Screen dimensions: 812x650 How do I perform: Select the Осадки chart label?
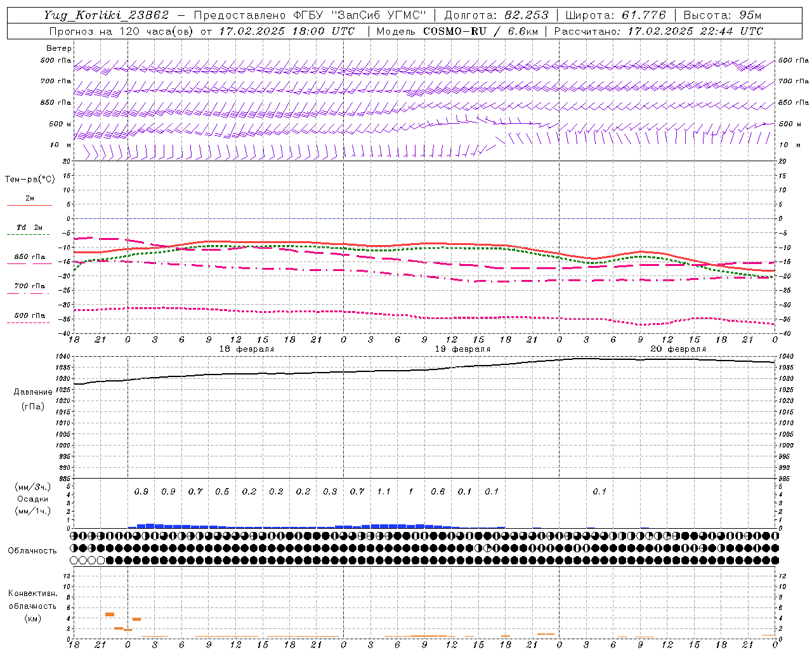point(33,499)
